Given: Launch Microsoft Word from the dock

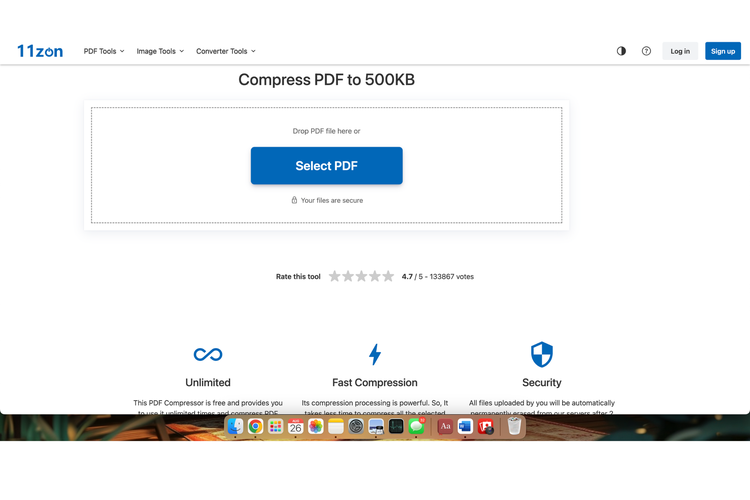Looking at the screenshot, I should (x=465, y=426).
